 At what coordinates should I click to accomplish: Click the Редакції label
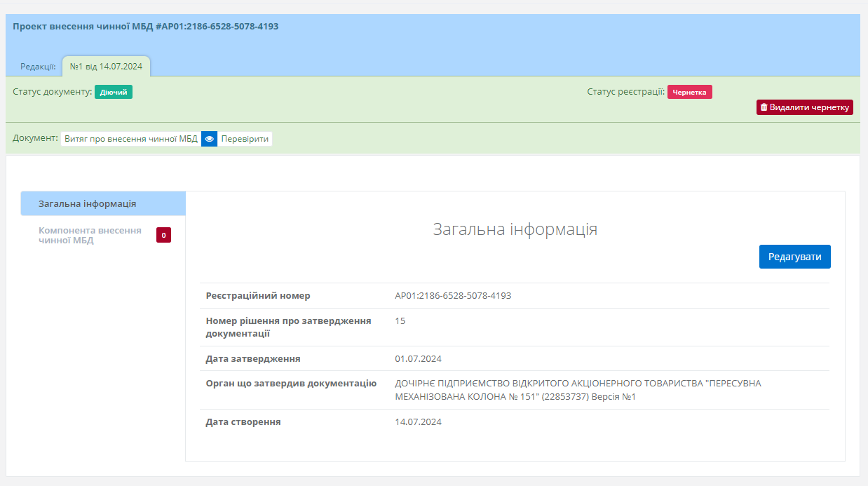[38, 67]
